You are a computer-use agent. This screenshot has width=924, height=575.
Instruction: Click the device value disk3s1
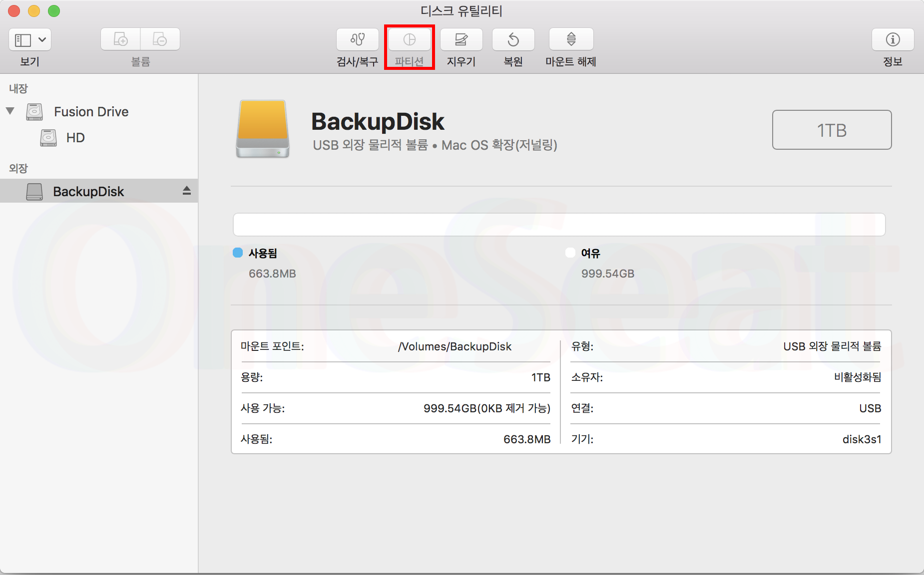pyautogui.click(x=862, y=439)
